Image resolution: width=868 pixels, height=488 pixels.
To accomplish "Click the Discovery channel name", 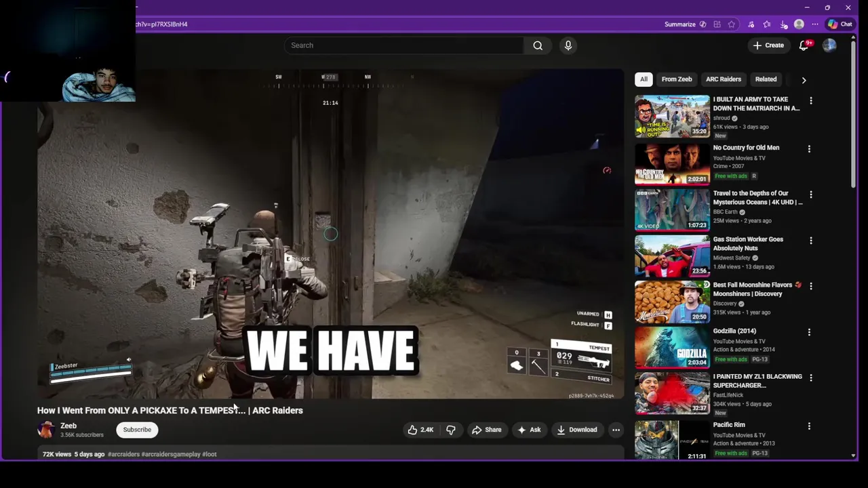I will [725, 304].
